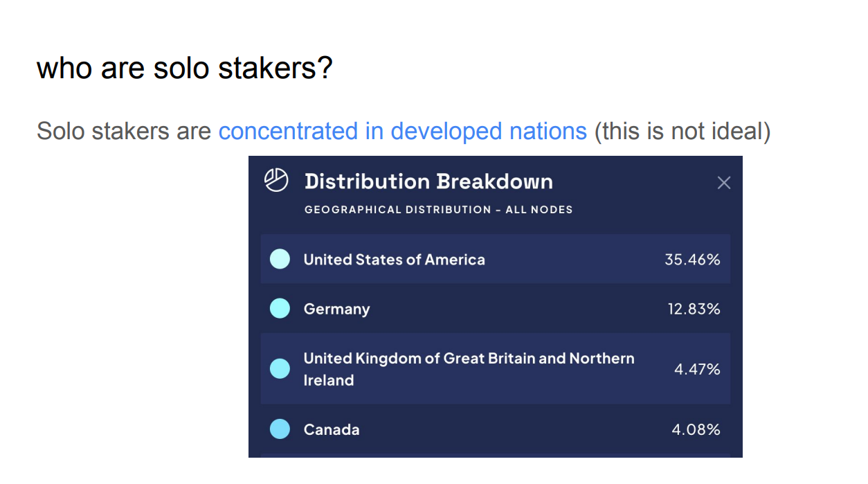Click the 4.47% percentage value
The width and height of the screenshot is (868, 484).
pos(697,369)
